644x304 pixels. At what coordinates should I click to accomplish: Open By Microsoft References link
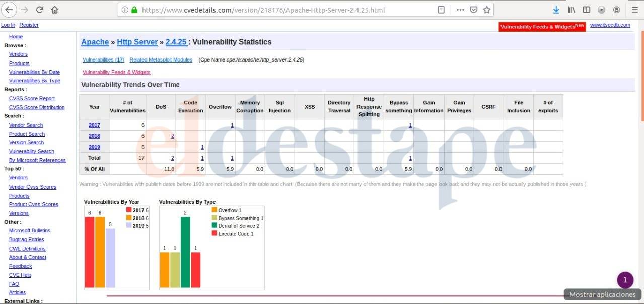pyautogui.click(x=37, y=160)
